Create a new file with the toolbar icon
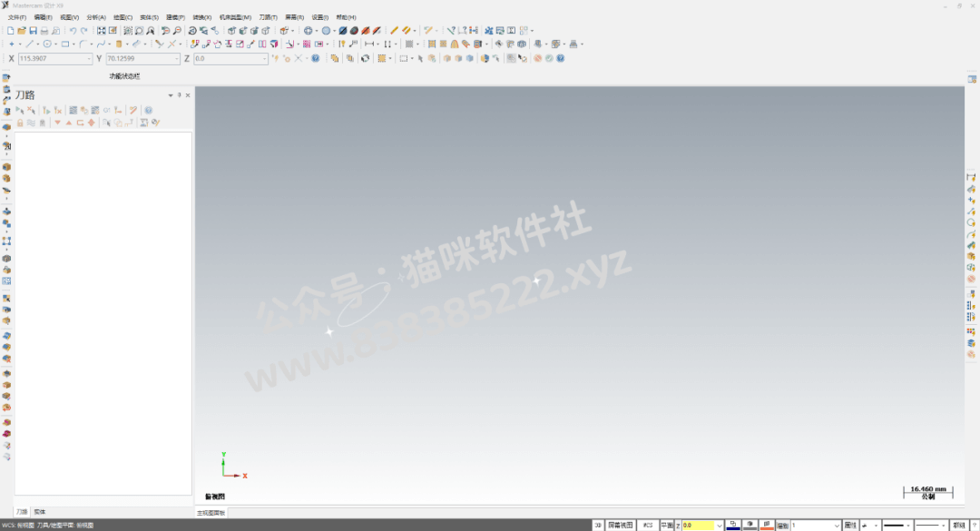The height and width of the screenshot is (531, 980). tap(11, 30)
